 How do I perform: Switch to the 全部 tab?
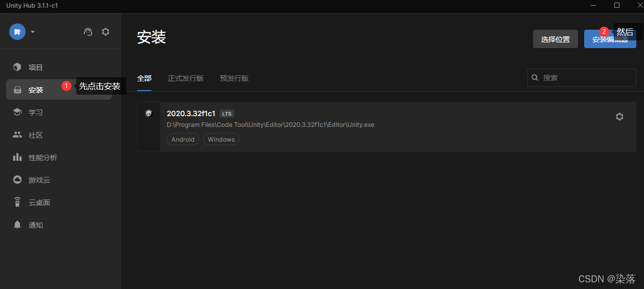(x=144, y=78)
